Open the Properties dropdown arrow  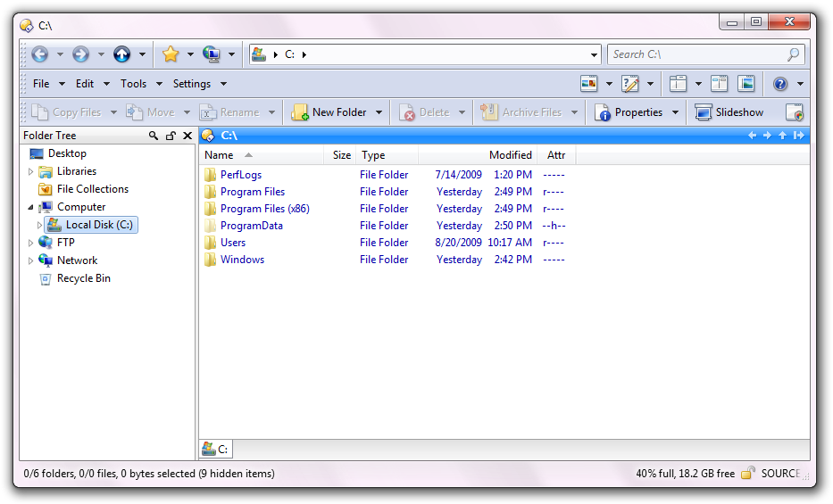675,112
